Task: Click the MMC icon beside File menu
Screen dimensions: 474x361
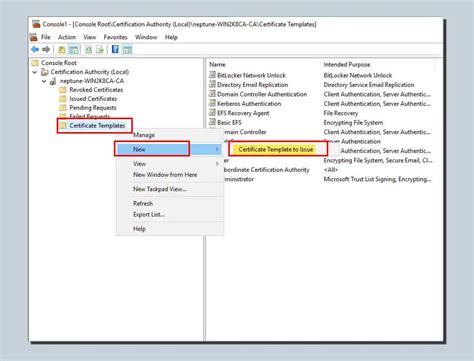Action: (x=33, y=37)
